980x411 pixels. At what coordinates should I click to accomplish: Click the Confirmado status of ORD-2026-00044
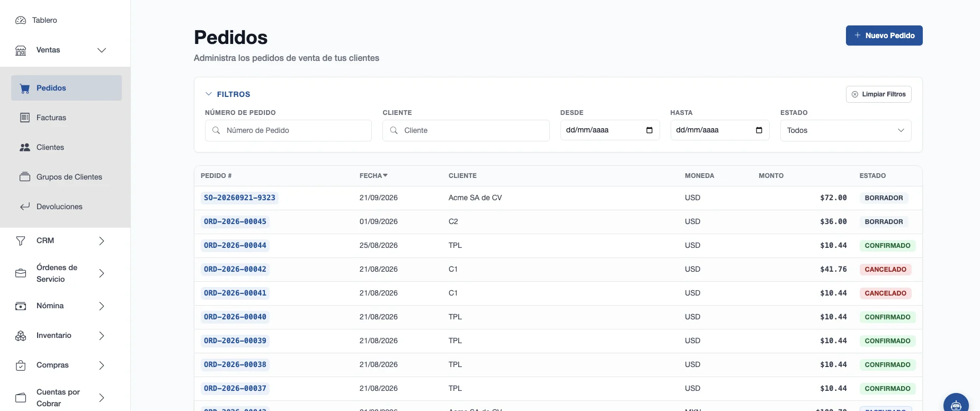(887, 245)
